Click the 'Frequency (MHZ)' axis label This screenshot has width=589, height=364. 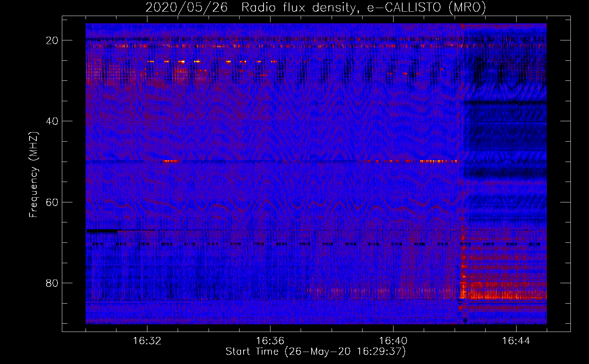pyautogui.click(x=33, y=175)
